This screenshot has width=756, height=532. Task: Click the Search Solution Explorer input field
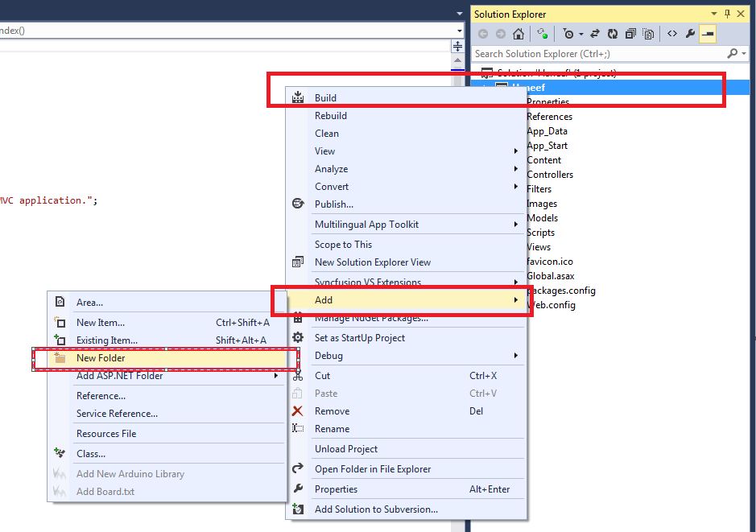(599, 53)
